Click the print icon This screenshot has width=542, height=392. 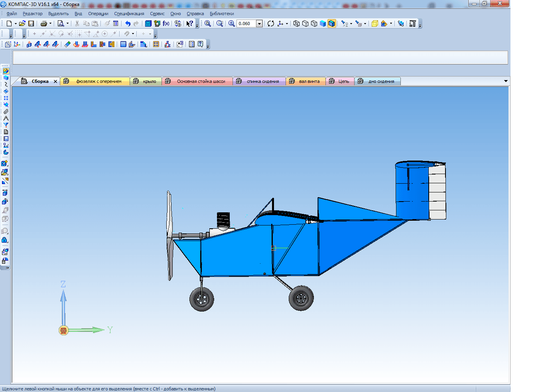[44, 24]
